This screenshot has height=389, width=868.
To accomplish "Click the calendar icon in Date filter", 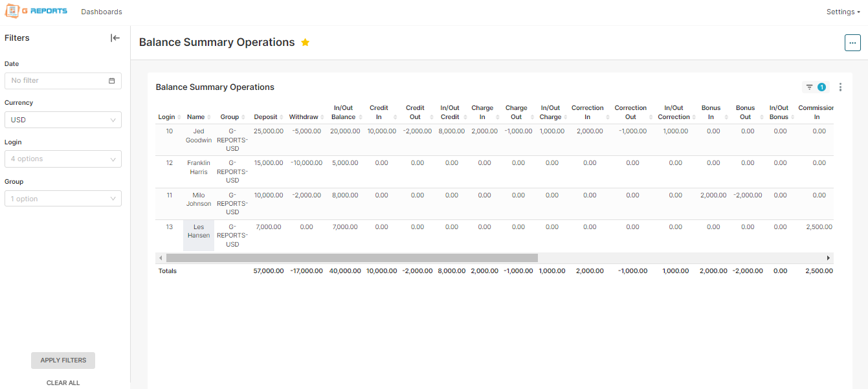I will [111, 81].
